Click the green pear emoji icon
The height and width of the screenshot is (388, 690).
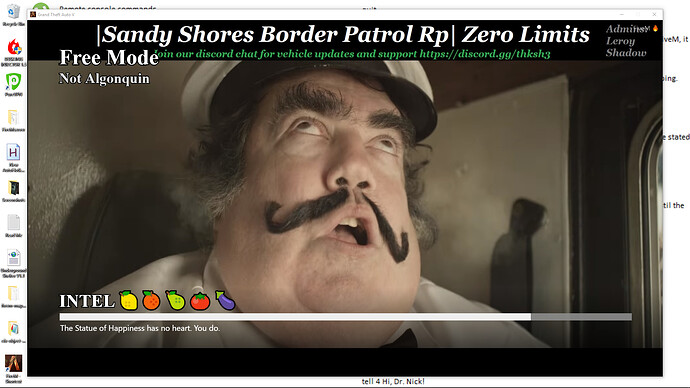[x=175, y=300]
